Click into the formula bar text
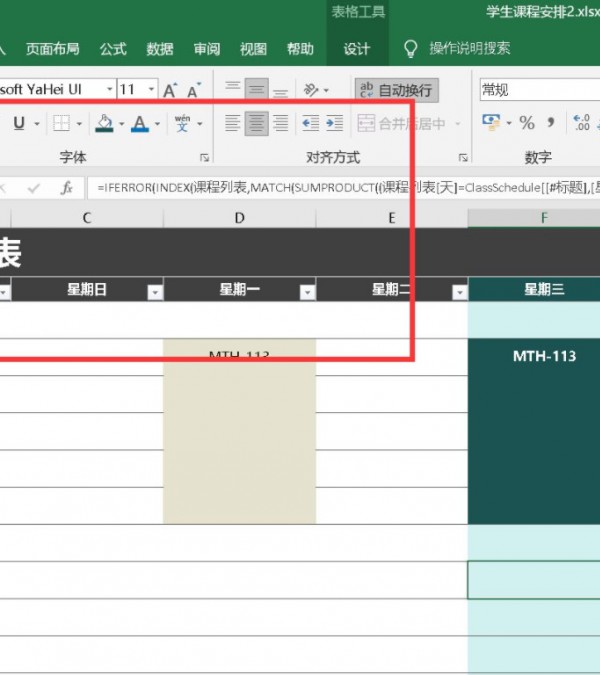This screenshot has height=675, width=600. 343,188
